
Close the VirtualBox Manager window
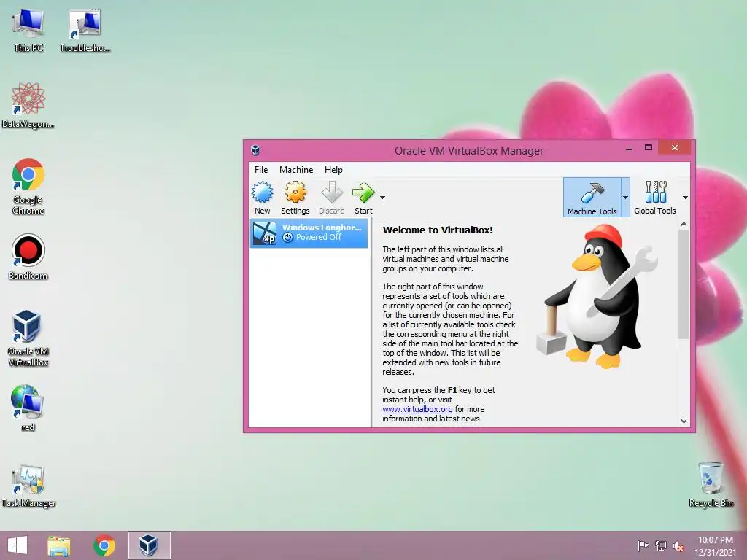(674, 147)
